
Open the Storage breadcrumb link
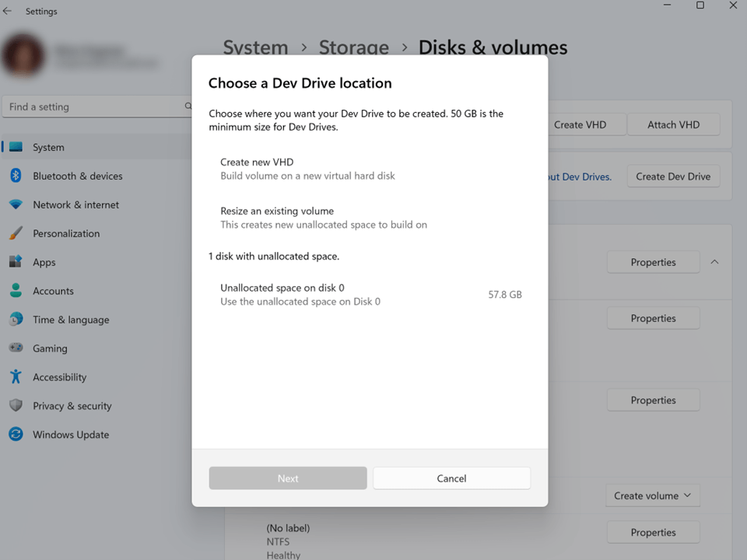pyautogui.click(x=353, y=47)
